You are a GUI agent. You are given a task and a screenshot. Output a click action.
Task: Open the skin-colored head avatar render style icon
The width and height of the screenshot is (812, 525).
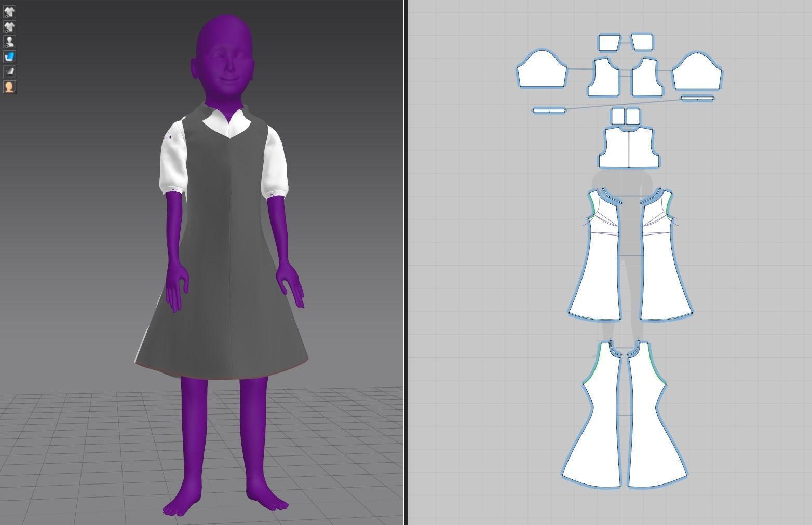pyautogui.click(x=9, y=87)
